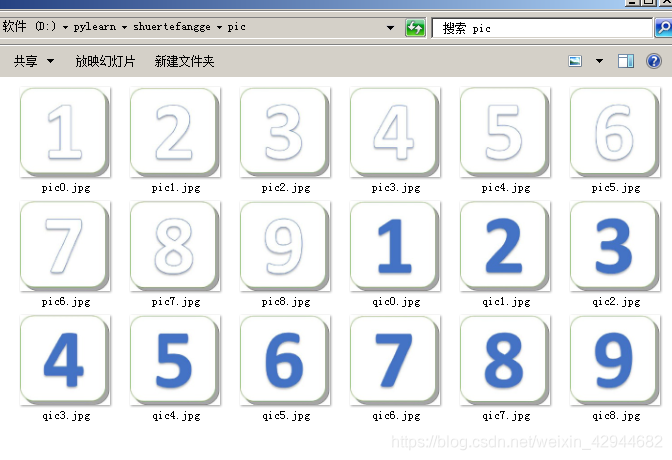The image size is (672, 460).
Task: Select the qic4.jpg thumbnail
Action: click(x=175, y=360)
